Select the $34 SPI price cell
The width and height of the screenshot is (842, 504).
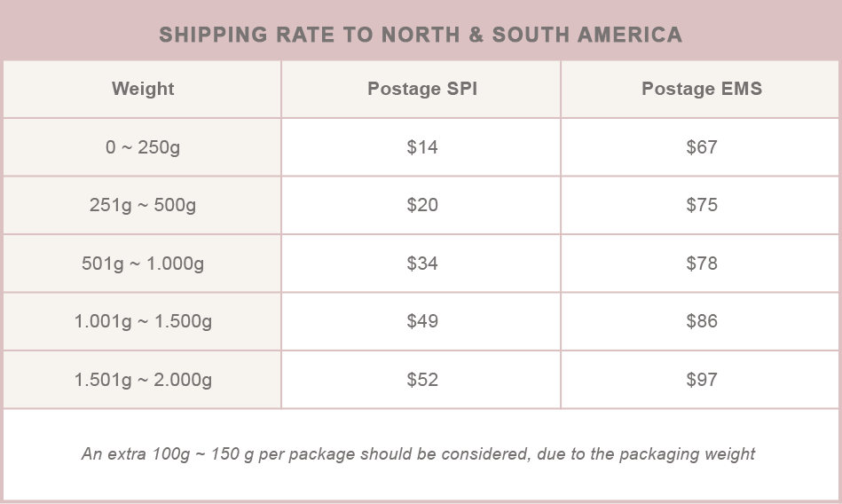coord(421,264)
